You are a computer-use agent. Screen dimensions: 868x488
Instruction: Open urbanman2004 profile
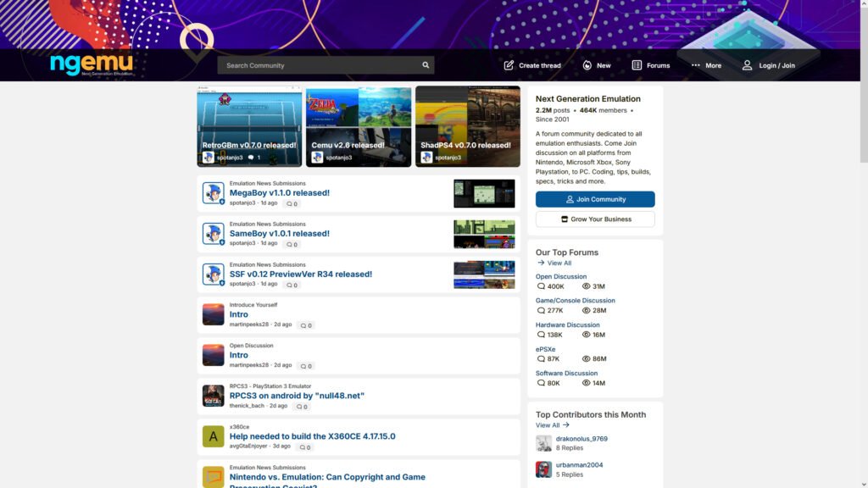click(579, 465)
